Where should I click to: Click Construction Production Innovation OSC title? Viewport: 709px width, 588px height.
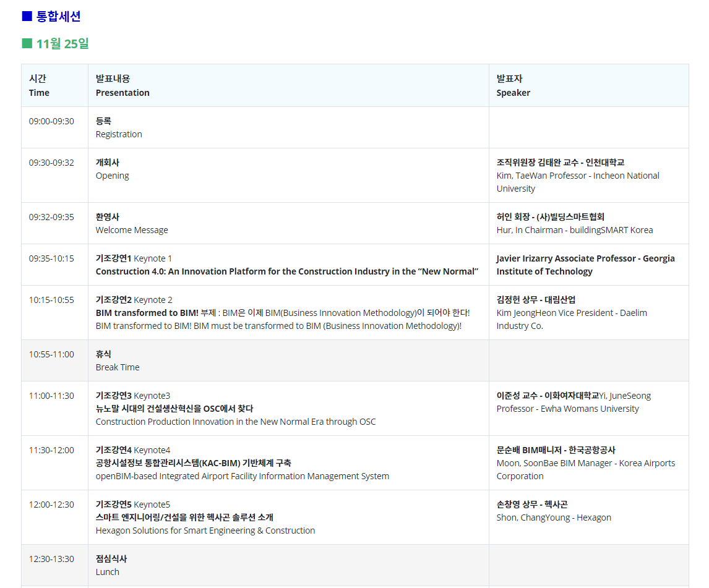236,422
